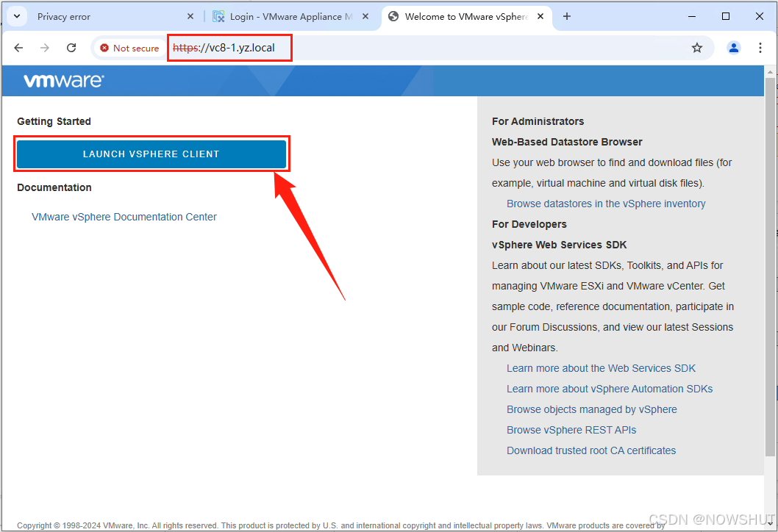Browse datastores in the vSphere inventory

pos(606,204)
